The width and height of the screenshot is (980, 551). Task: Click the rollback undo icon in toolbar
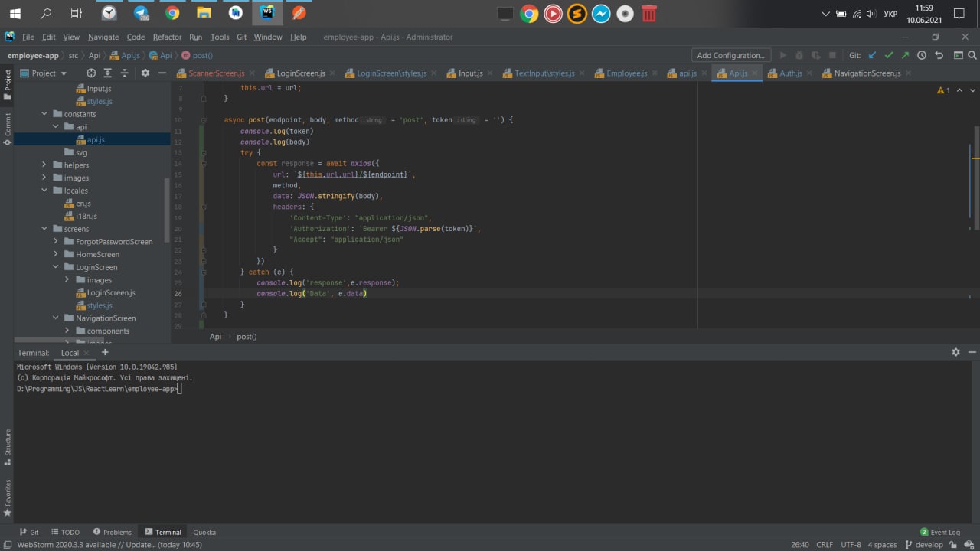point(939,55)
